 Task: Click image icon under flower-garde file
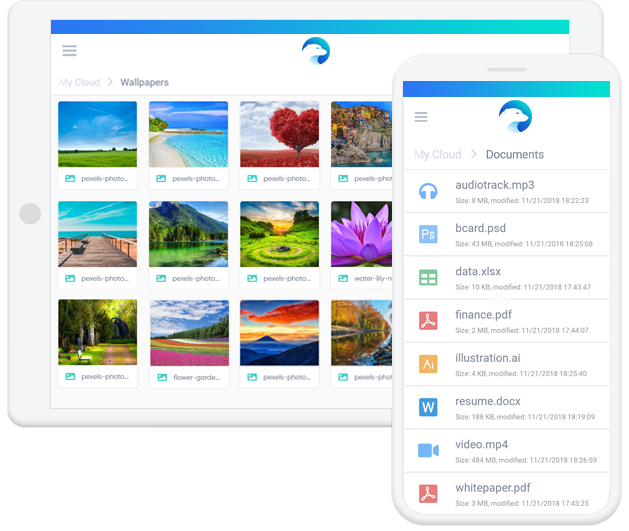(162, 377)
